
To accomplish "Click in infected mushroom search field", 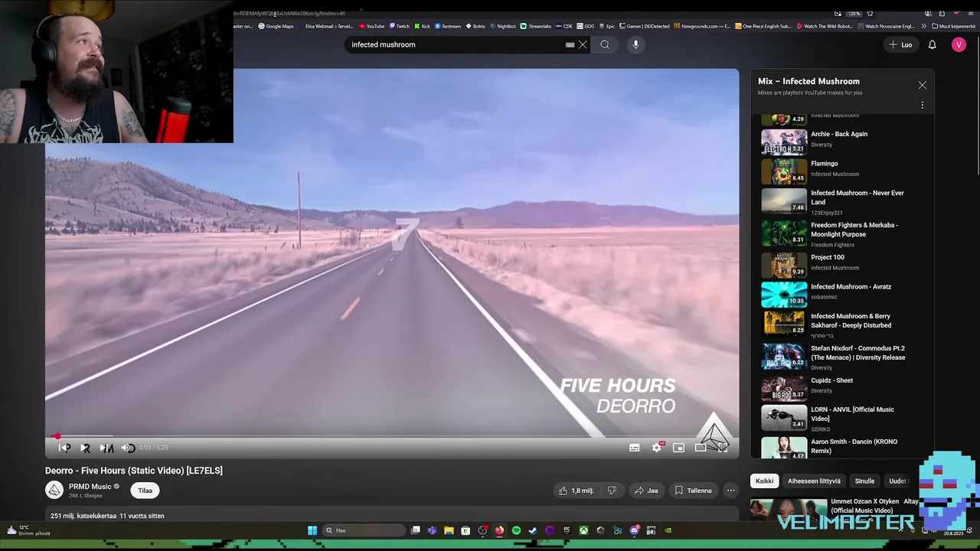I will 456,44.
